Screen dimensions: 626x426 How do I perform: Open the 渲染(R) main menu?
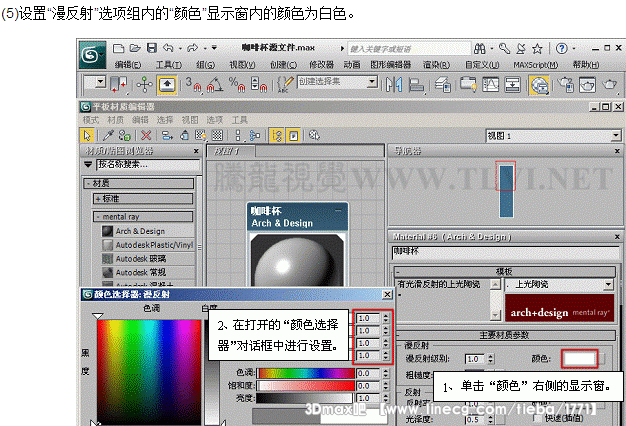coord(436,65)
